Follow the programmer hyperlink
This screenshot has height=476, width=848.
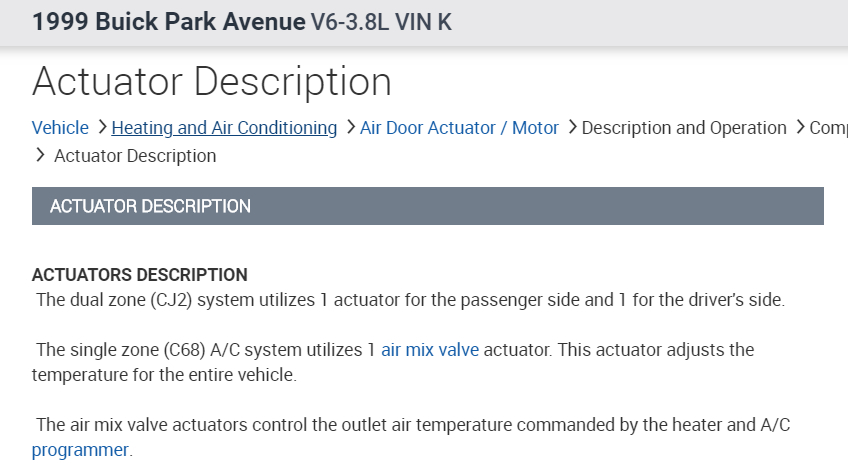[x=80, y=450]
